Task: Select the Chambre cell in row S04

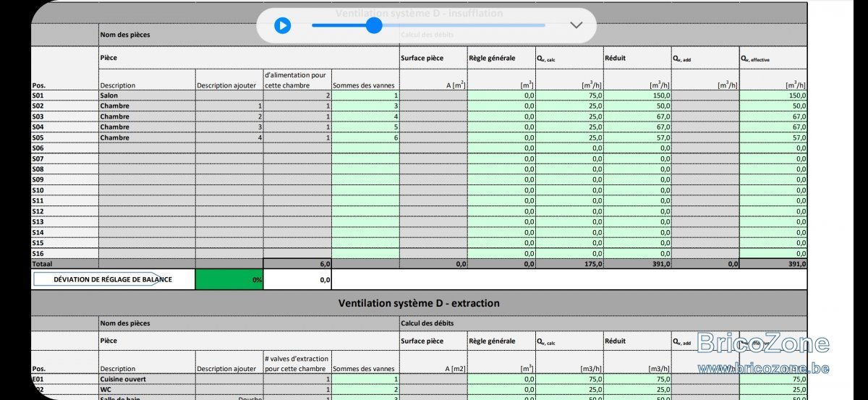Action: click(147, 127)
